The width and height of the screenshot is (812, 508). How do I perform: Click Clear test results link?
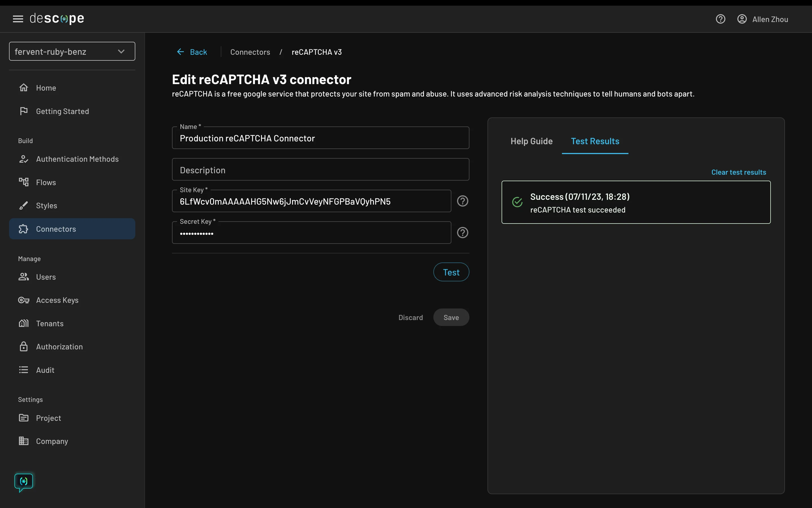click(x=738, y=172)
